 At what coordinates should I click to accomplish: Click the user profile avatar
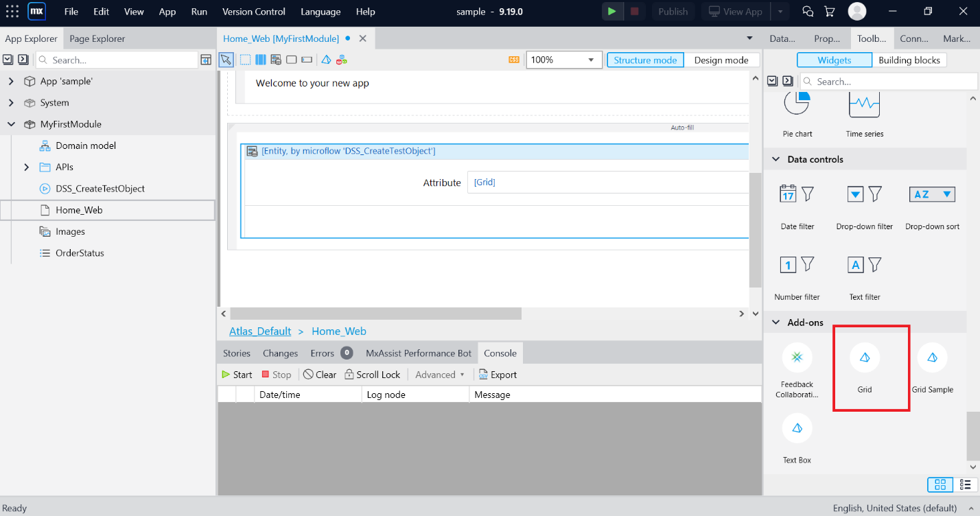(x=857, y=12)
